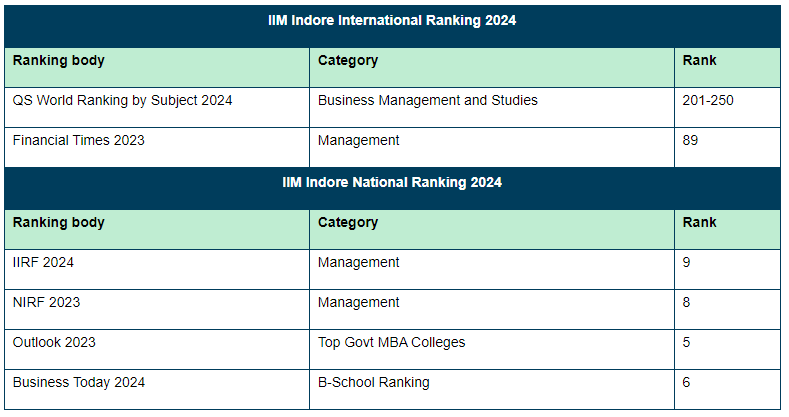The width and height of the screenshot is (789, 417).
Task: Select Ranking body header in International table
Action: point(59,61)
